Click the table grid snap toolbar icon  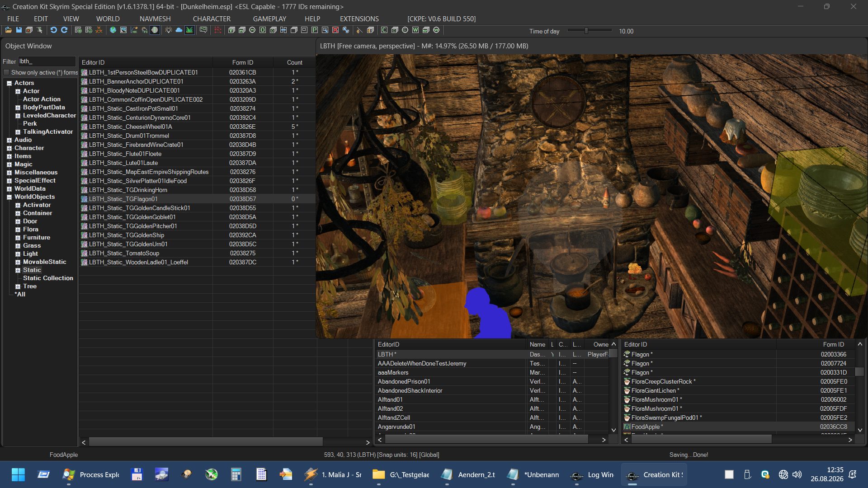(78, 30)
